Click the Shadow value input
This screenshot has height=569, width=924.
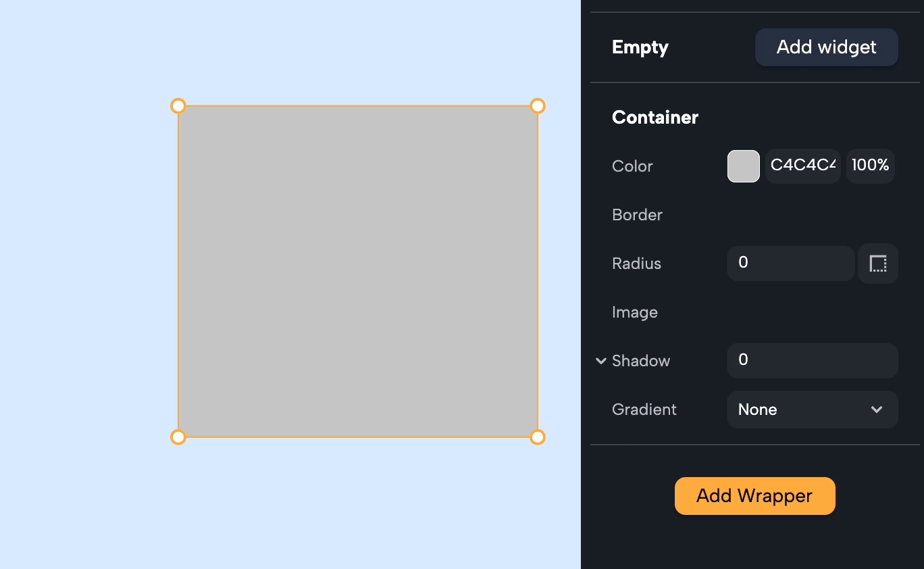(x=813, y=361)
